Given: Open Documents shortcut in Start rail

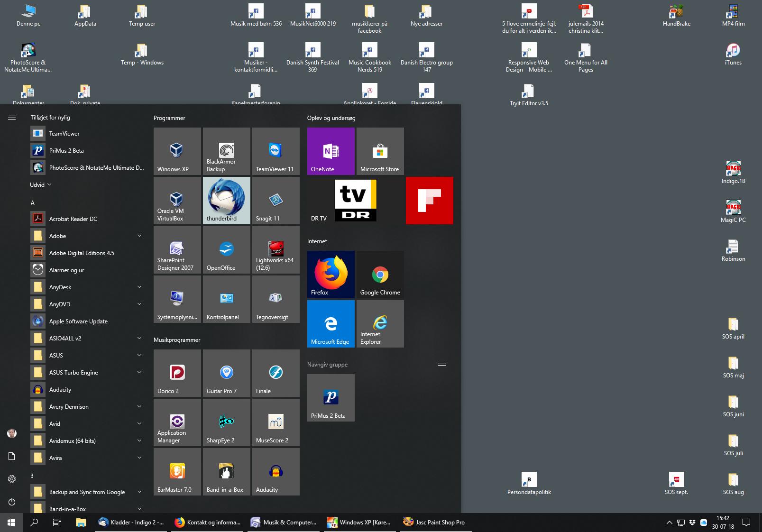Looking at the screenshot, I should pos(12,456).
